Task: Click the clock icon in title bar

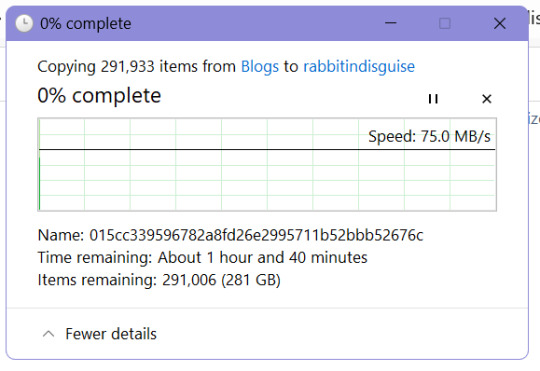Action: 24,23
